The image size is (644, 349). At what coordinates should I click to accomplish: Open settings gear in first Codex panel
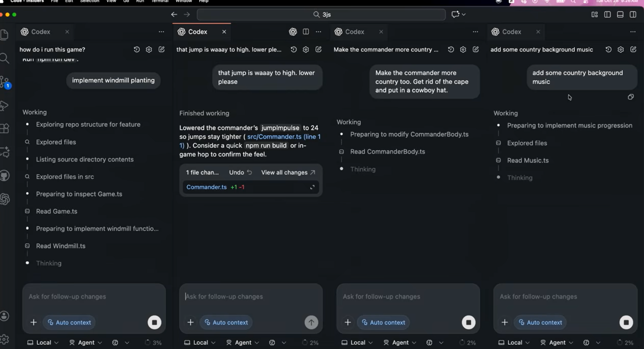[x=149, y=50]
